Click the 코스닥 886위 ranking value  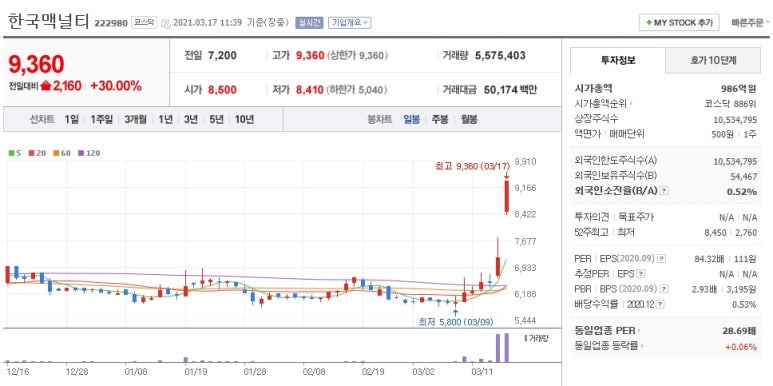(730, 104)
